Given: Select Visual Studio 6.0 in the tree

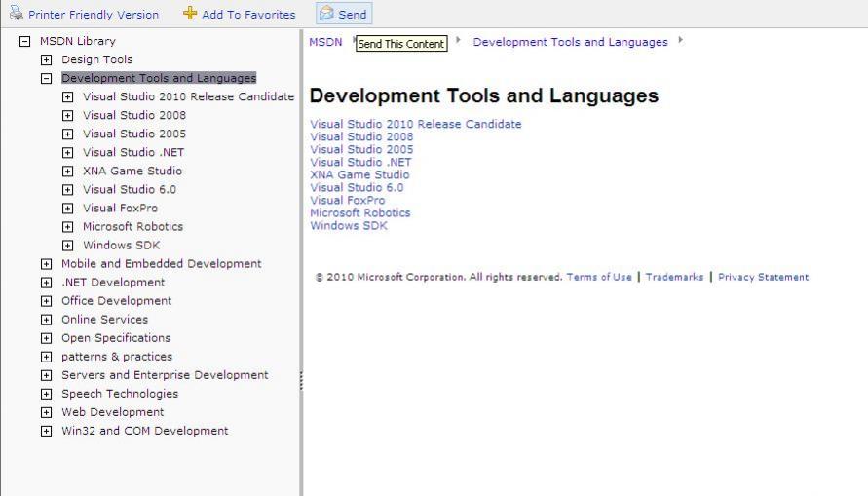Looking at the screenshot, I should coord(130,189).
